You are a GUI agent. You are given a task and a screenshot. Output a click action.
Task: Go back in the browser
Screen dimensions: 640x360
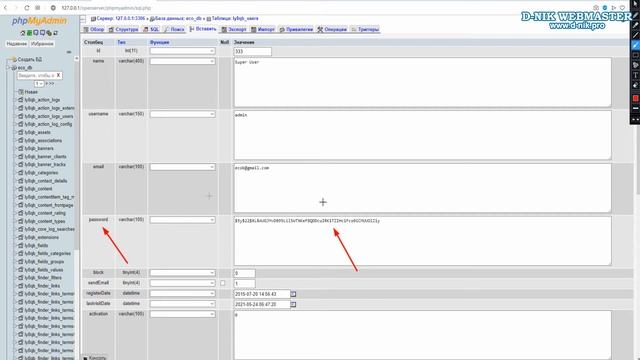[5, 8]
